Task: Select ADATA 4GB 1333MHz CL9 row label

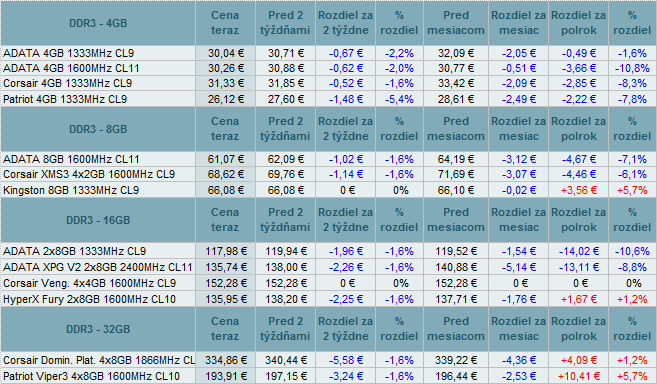Action: (x=68, y=53)
